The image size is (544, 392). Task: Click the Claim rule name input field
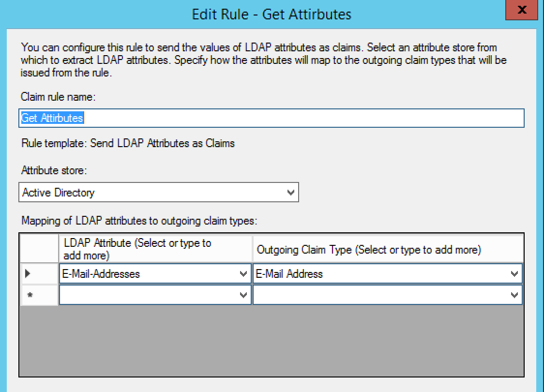click(x=272, y=118)
